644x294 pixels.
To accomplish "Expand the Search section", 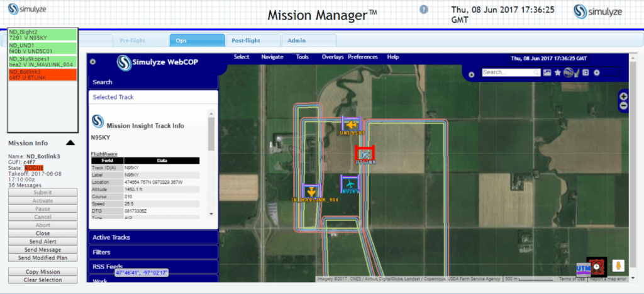I will tap(153, 82).
